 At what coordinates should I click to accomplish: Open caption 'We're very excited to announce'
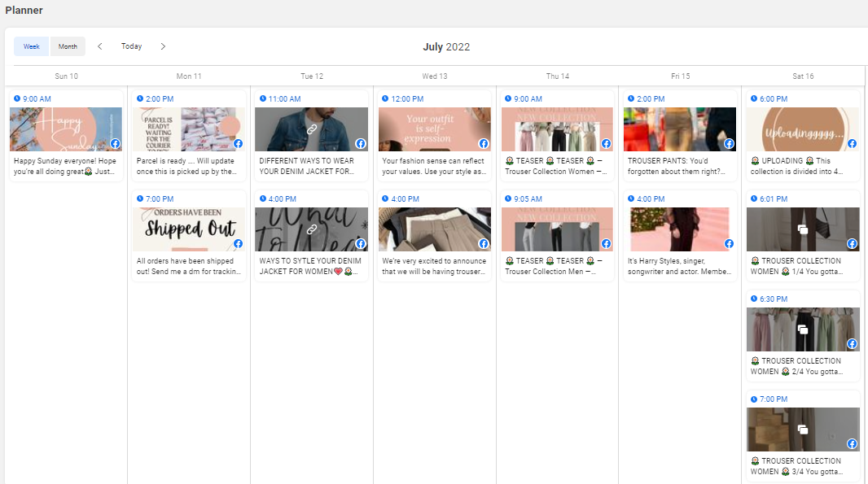coord(434,266)
